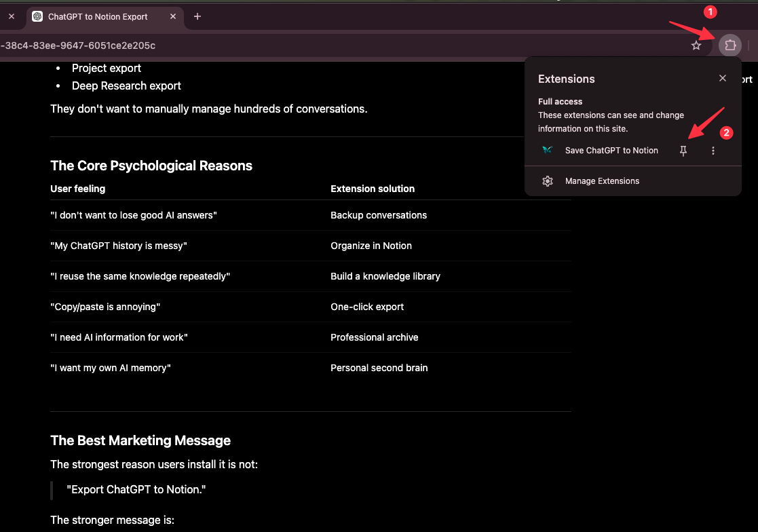The width and height of the screenshot is (758, 532).
Task: Click the User feeling column header
Action: point(78,189)
